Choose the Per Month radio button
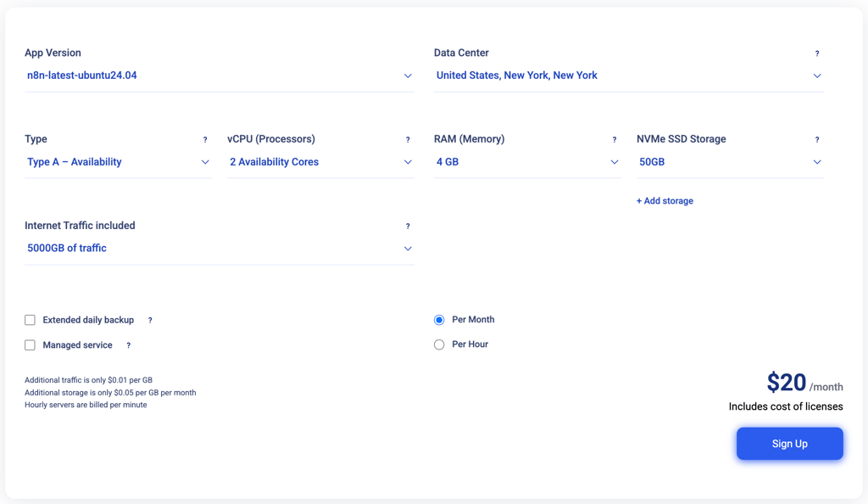The width and height of the screenshot is (868, 504). [439, 320]
